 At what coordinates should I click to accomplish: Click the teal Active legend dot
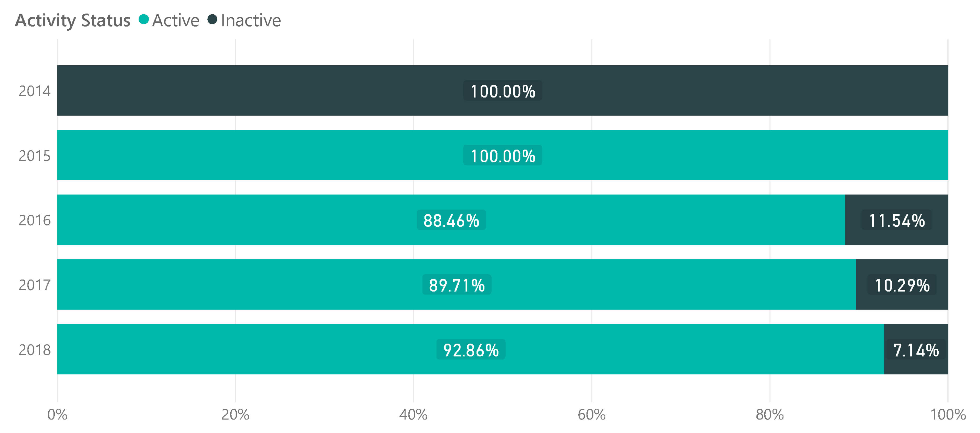[x=144, y=19]
